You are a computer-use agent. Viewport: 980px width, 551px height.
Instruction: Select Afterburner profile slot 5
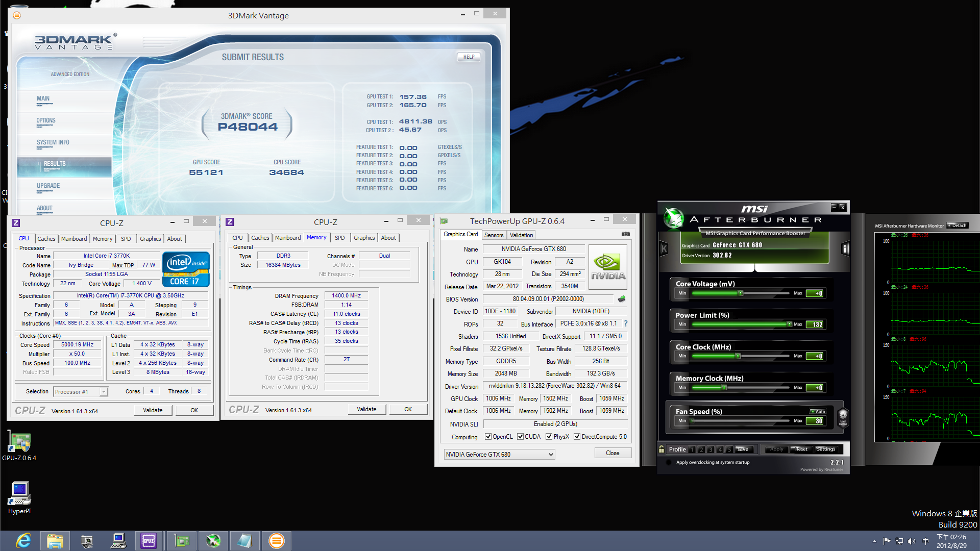pyautogui.click(x=729, y=449)
